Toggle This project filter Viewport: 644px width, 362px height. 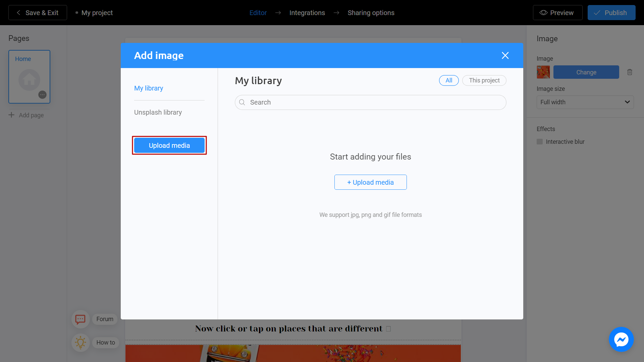484,80
